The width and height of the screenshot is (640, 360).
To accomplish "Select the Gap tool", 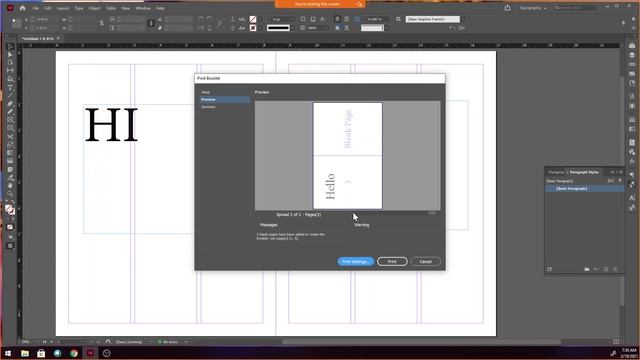I will point(10,71).
